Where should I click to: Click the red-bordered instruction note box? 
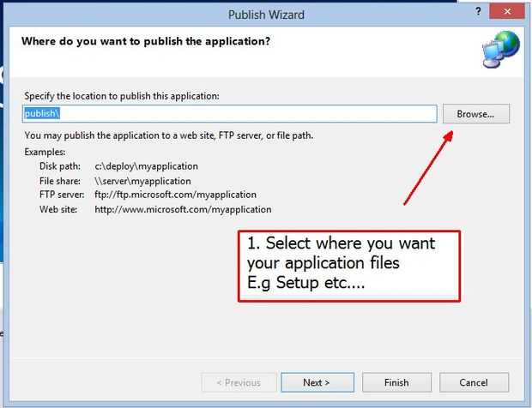point(349,266)
